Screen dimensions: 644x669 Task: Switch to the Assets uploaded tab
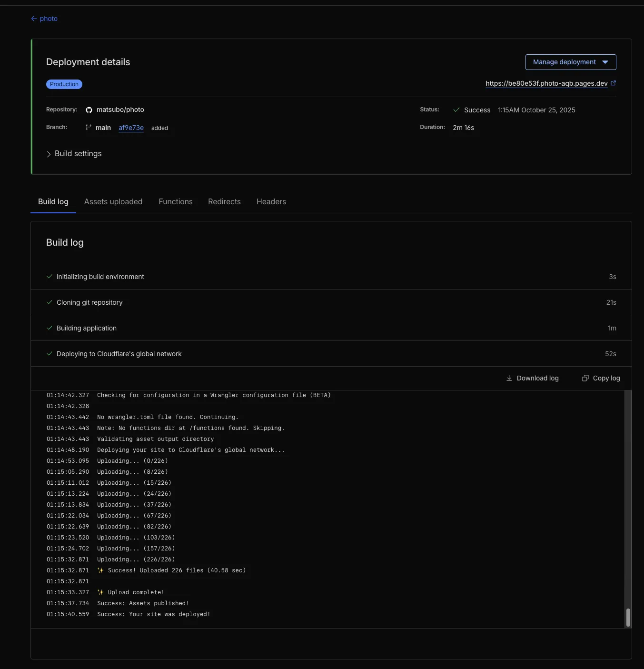[x=113, y=201]
